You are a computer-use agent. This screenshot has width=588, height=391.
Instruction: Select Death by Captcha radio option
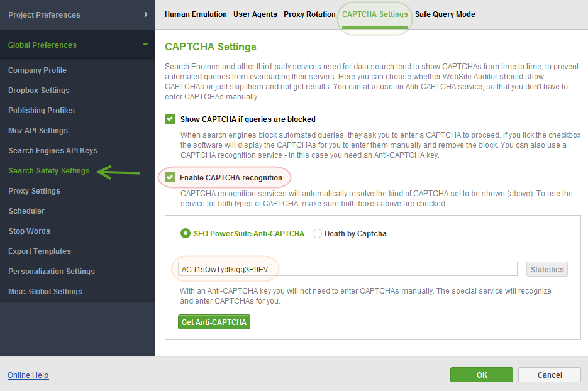(317, 234)
